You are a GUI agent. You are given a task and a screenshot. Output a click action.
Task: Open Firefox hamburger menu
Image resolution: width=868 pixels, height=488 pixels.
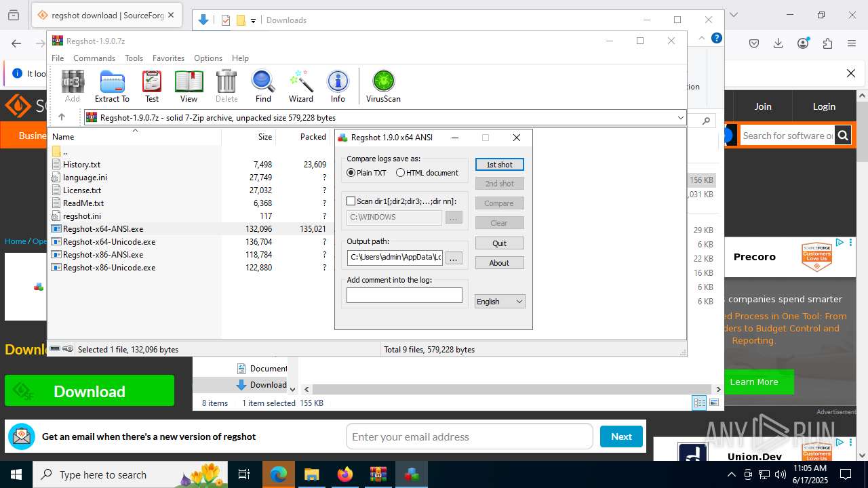tap(852, 43)
